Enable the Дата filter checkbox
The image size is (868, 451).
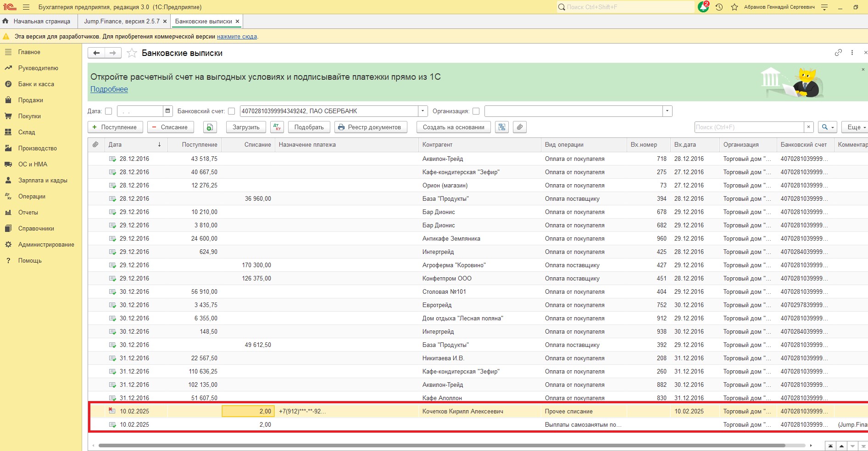coord(109,111)
